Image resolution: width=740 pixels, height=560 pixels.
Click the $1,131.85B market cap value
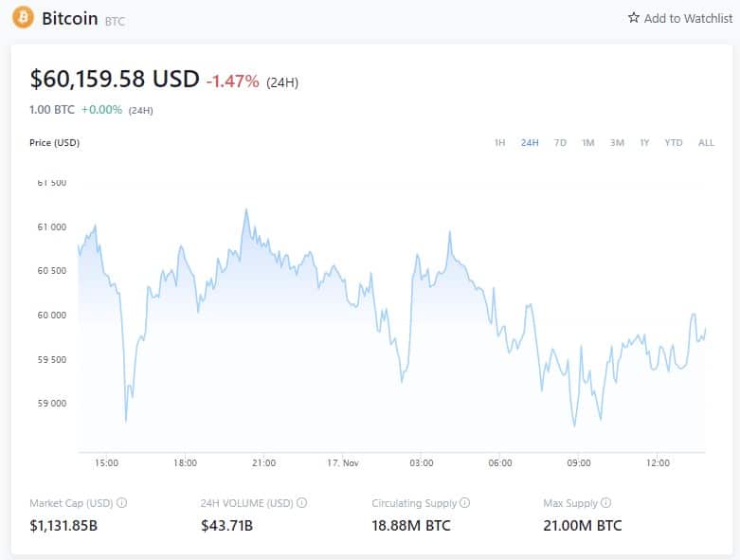tap(63, 526)
